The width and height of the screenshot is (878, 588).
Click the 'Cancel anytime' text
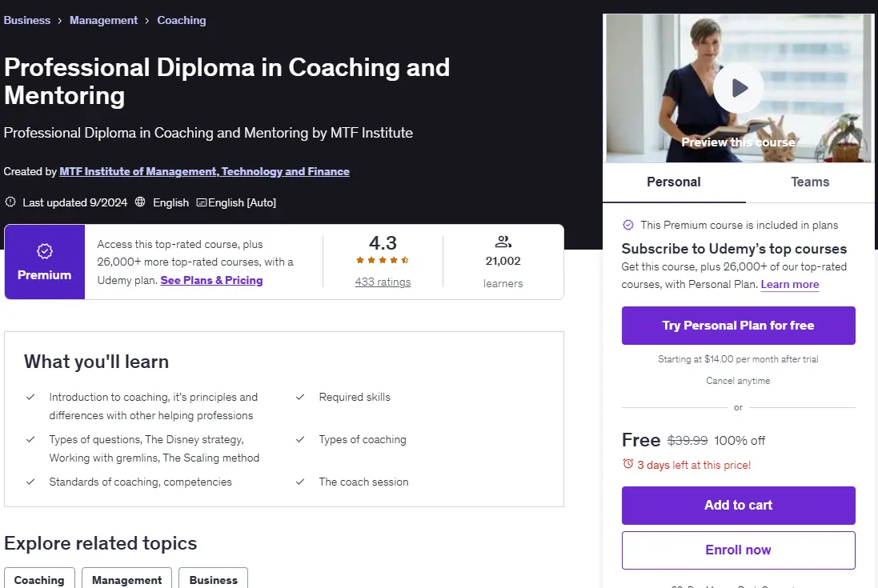tap(738, 381)
